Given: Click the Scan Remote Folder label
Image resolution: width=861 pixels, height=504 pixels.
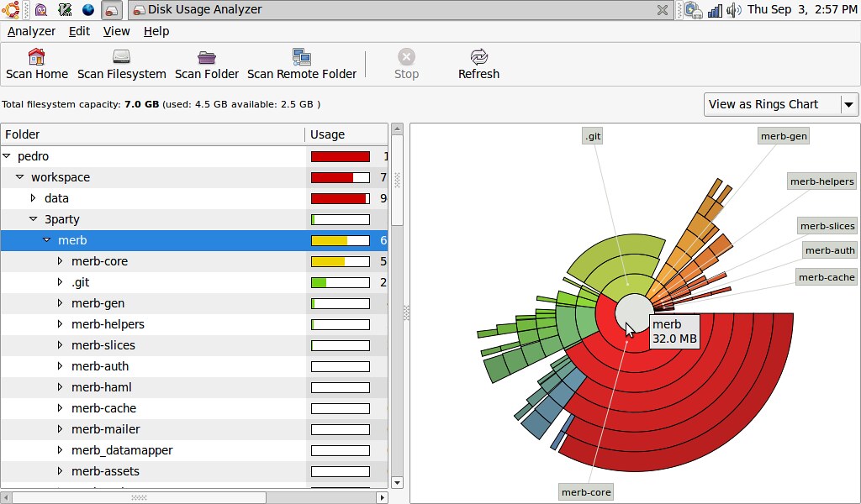Looking at the screenshot, I should coord(302,74).
